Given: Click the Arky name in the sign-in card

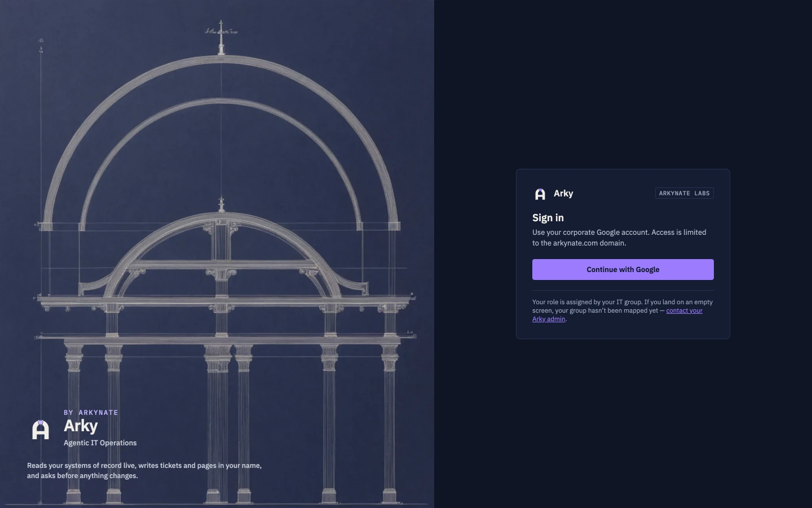Looking at the screenshot, I should pos(563,193).
